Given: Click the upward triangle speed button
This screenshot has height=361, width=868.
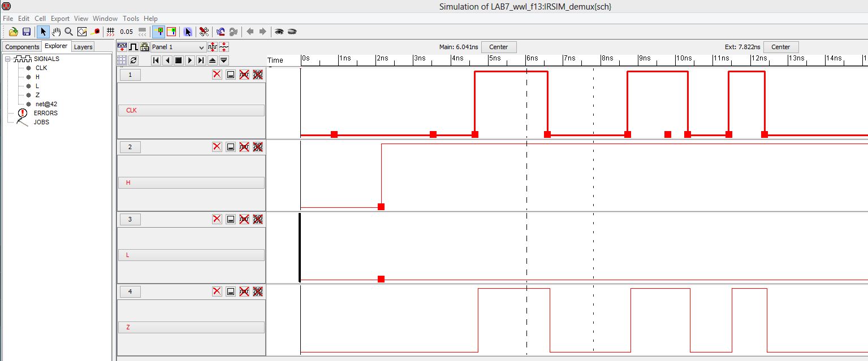Looking at the screenshot, I should point(213,60).
